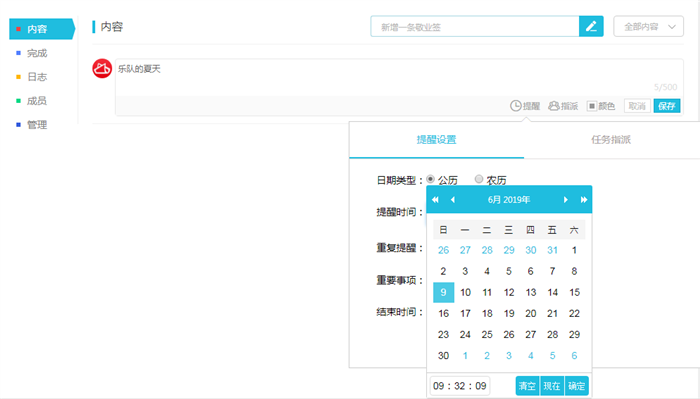This screenshot has width=700, height=399.
Task: Go to next month arrow
Action: click(566, 200)
